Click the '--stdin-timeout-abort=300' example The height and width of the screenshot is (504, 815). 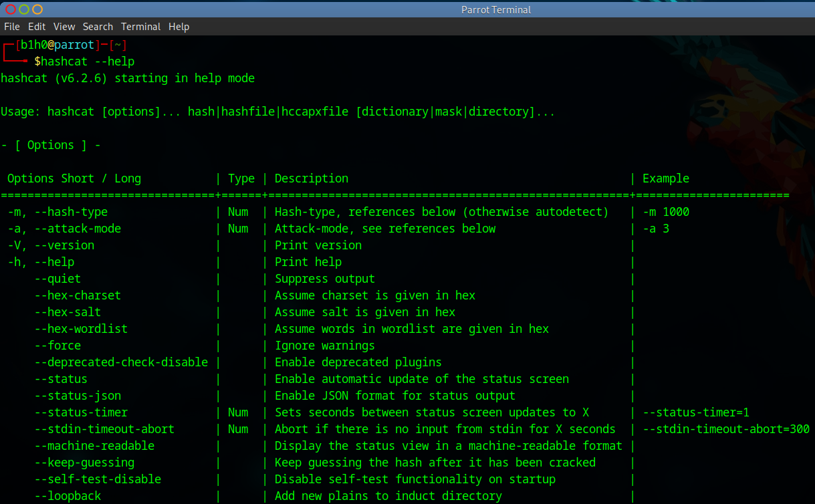pos(726,429)
